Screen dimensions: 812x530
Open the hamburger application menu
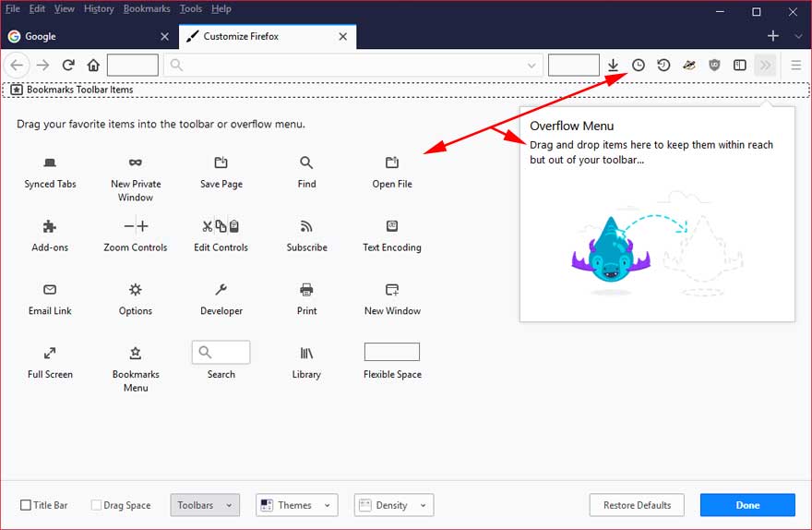[796, 66]
